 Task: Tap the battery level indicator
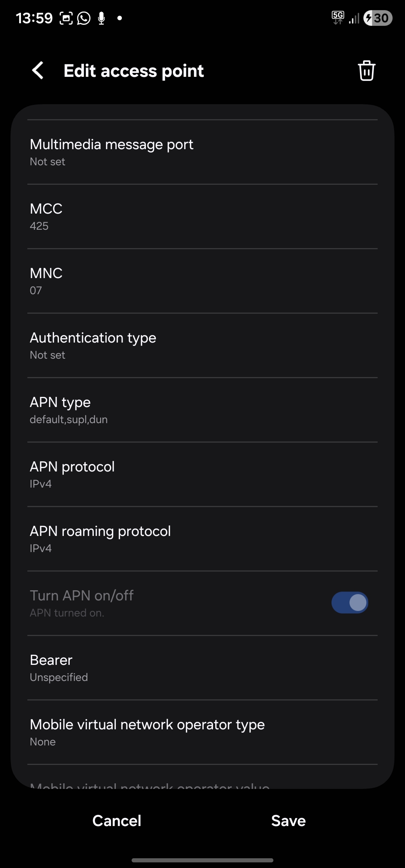[378, 18]
